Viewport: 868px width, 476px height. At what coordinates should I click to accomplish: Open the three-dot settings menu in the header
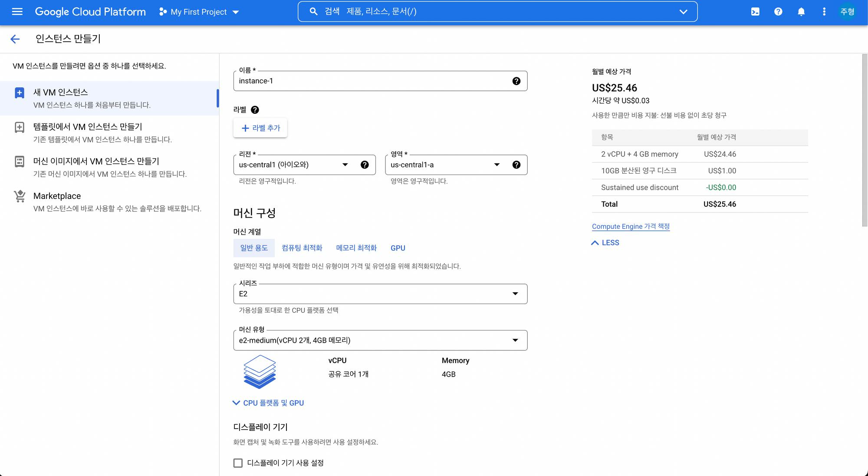[824, 12]
